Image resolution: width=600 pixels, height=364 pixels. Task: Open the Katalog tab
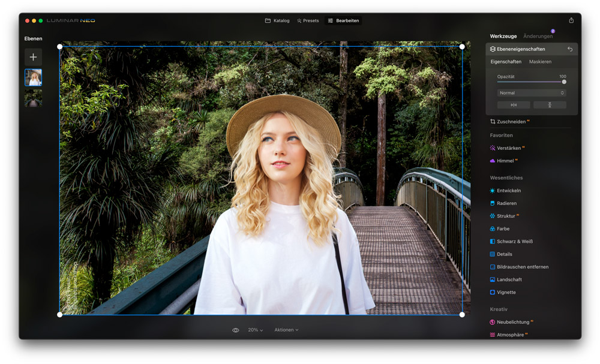(277, 20)
